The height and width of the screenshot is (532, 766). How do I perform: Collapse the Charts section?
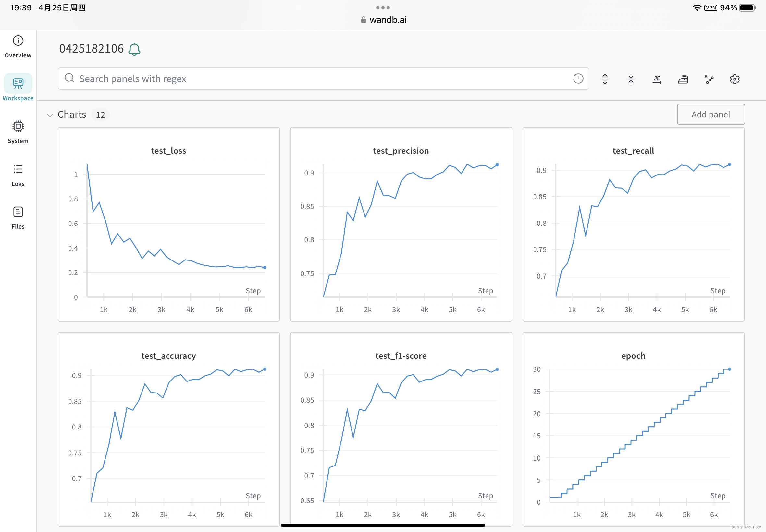click(49, 115)
